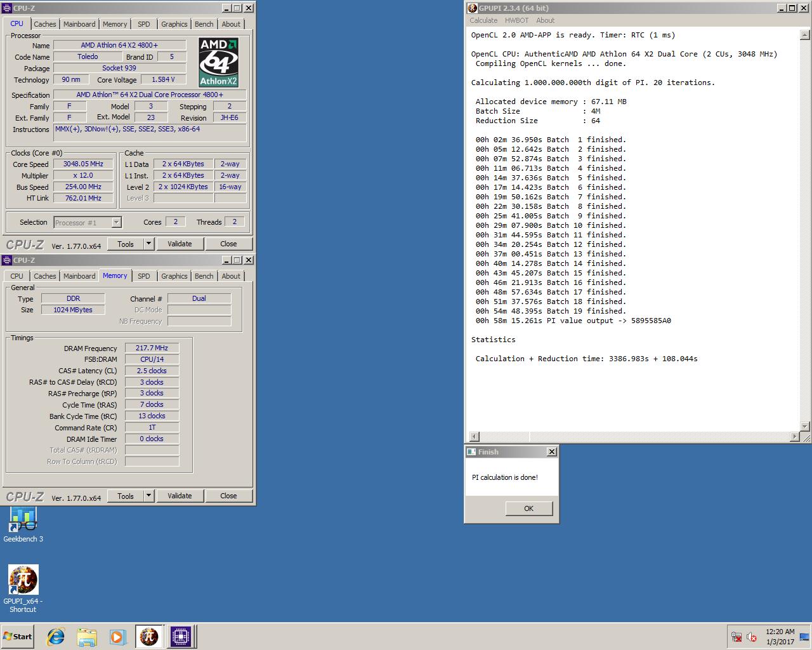Click GPUPI horizontal scrollbar right arrow
812x650 pixels.
(x=795, y=437)
